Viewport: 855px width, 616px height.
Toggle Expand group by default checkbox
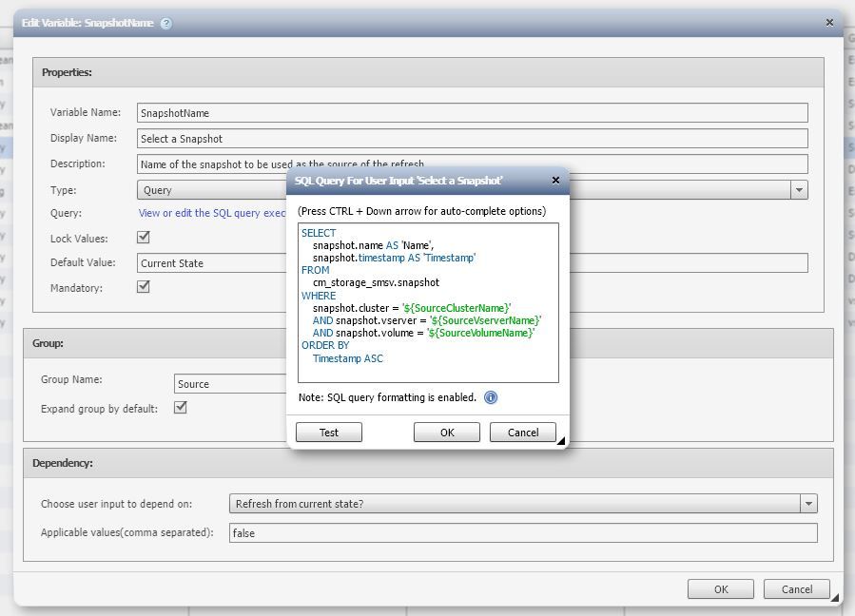click(x=181, y=407)
